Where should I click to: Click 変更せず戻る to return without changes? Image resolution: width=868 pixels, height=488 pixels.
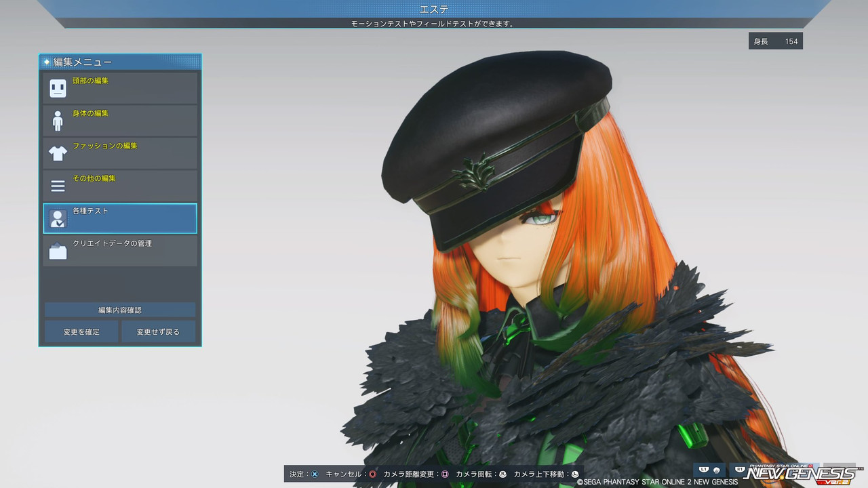[x=159, y=331]
